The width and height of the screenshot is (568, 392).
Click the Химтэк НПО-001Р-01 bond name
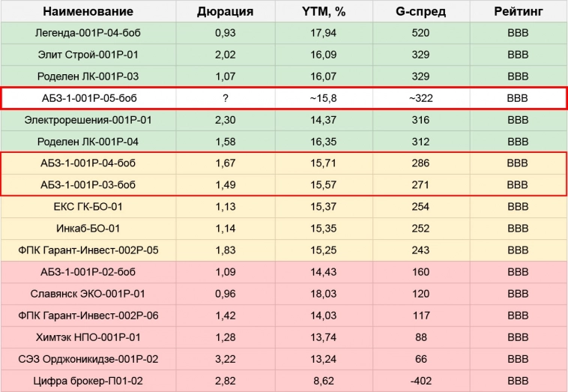[x=88, y=337]
